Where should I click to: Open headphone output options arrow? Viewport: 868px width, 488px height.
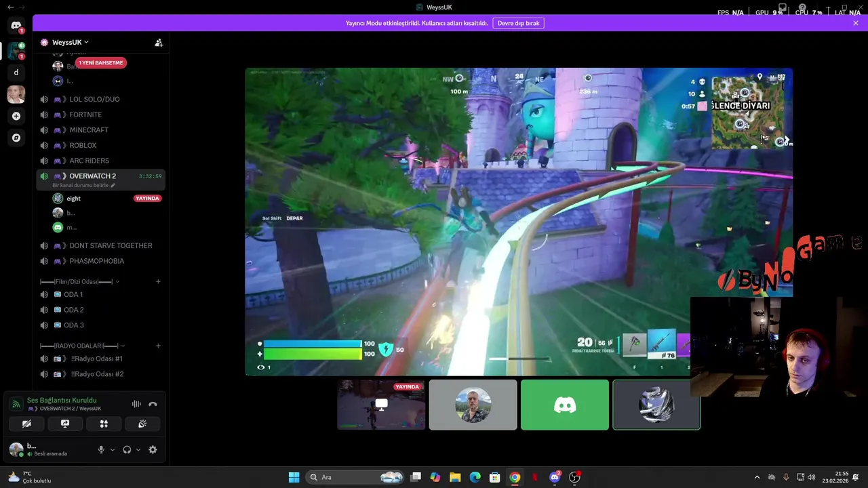pos(138,449)
